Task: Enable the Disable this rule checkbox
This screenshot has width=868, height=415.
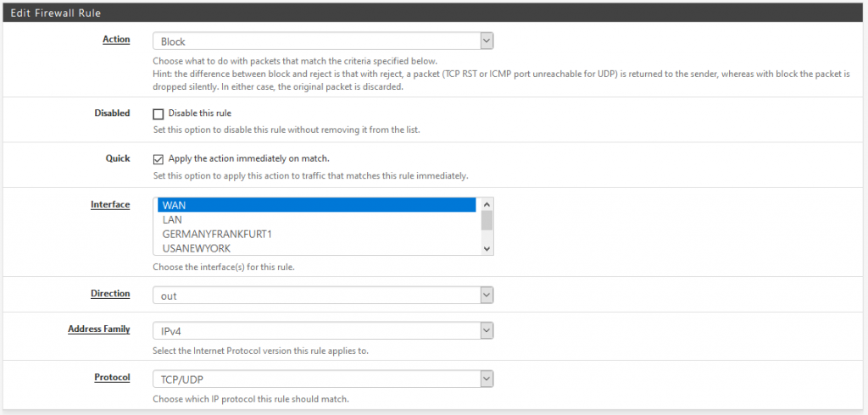Action: pyautogui.click(x=159, y=114)
